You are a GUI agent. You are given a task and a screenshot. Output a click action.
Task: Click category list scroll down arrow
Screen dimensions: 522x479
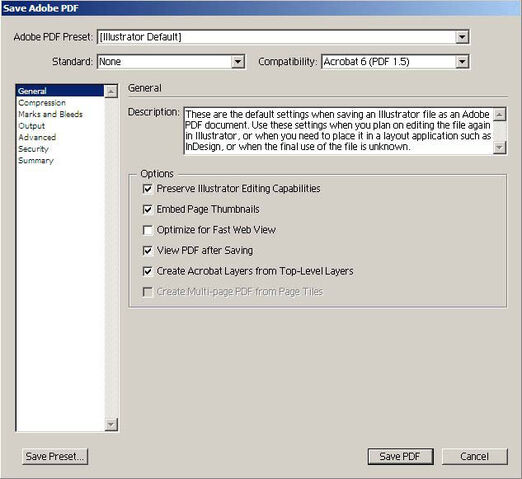(111, 424)
